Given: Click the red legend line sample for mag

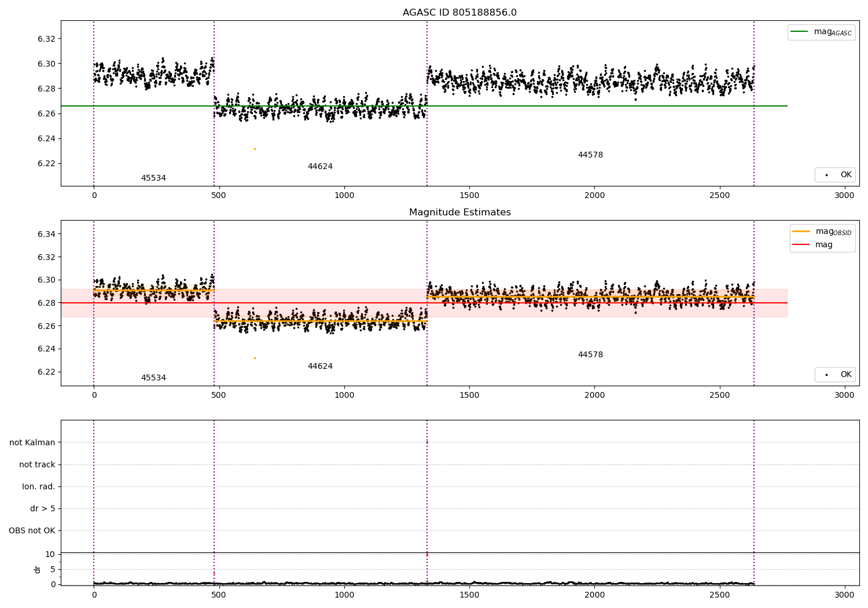Looking at the screenshot, I should click(801, 244).
